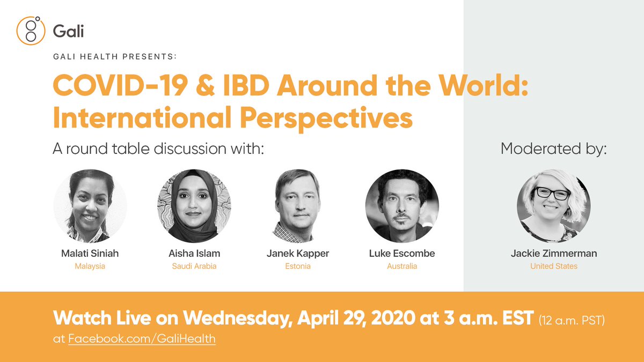Click the name 'Jackie Zimmerman'
This screenshot has width=644, height=362.
click(x=554, y=254)
